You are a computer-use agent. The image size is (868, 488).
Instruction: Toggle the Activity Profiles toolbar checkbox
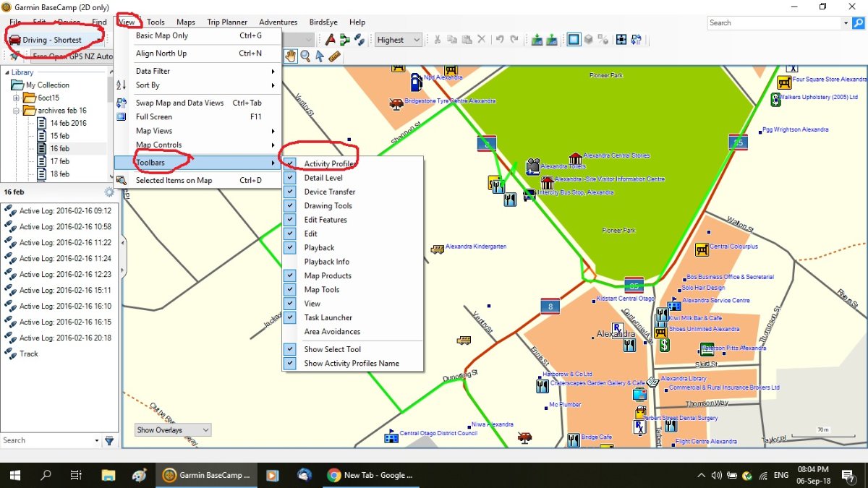[290, 163]
